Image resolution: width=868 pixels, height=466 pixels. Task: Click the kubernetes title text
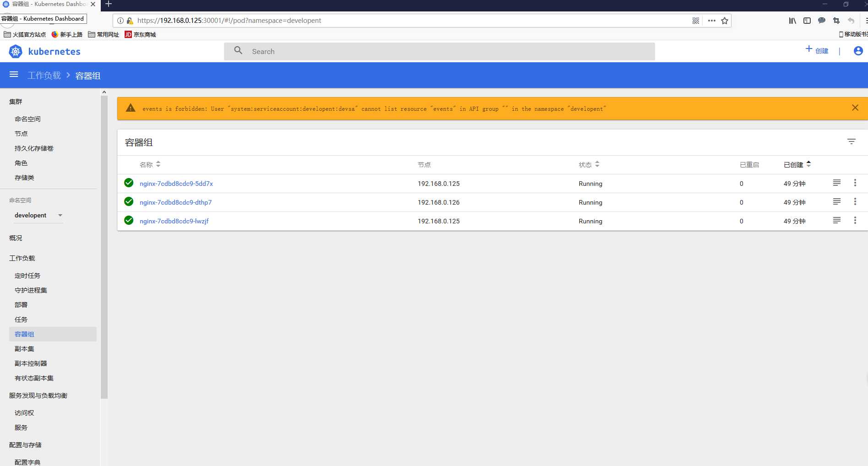point(54,52)
